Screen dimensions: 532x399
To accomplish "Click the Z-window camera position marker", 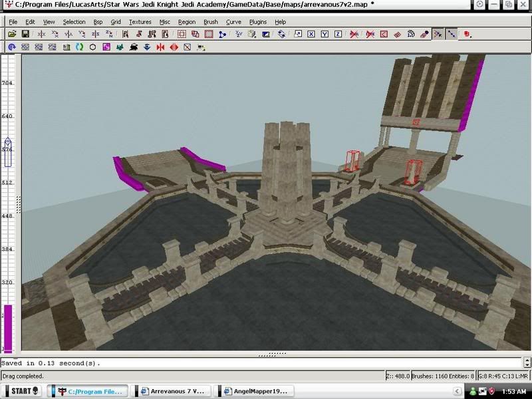I will click(8, 152).
